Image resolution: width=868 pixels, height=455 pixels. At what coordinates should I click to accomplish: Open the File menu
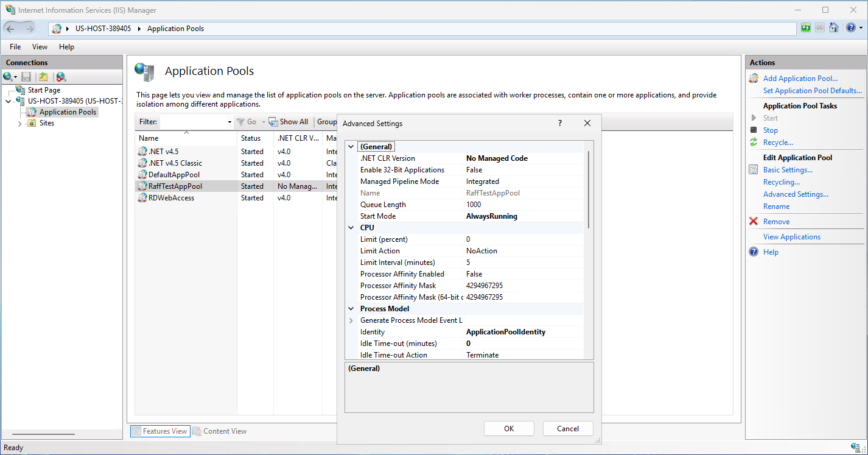15,47
